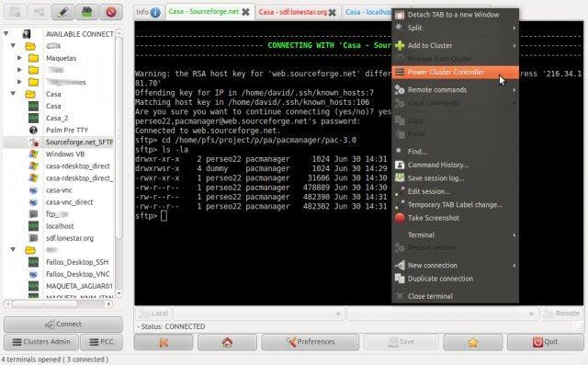Select Windows VB connection
This screenshot has height=365, width=588.
pyautogui.click(x=65, y=154)
